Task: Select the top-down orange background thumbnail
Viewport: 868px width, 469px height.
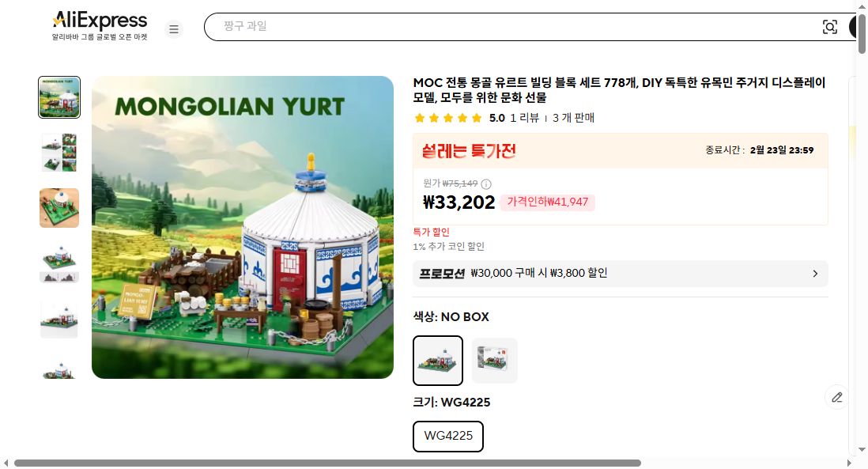Action: click(x=59, y=208)
